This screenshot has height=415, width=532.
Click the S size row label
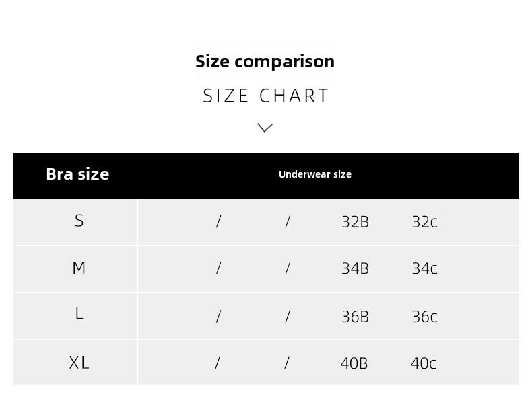pos(79,221)
